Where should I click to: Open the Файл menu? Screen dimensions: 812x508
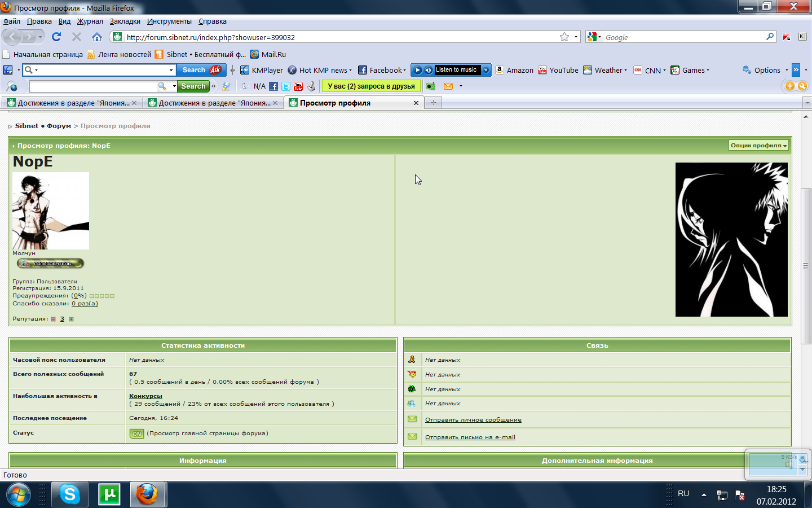click(x=12, y=21)
